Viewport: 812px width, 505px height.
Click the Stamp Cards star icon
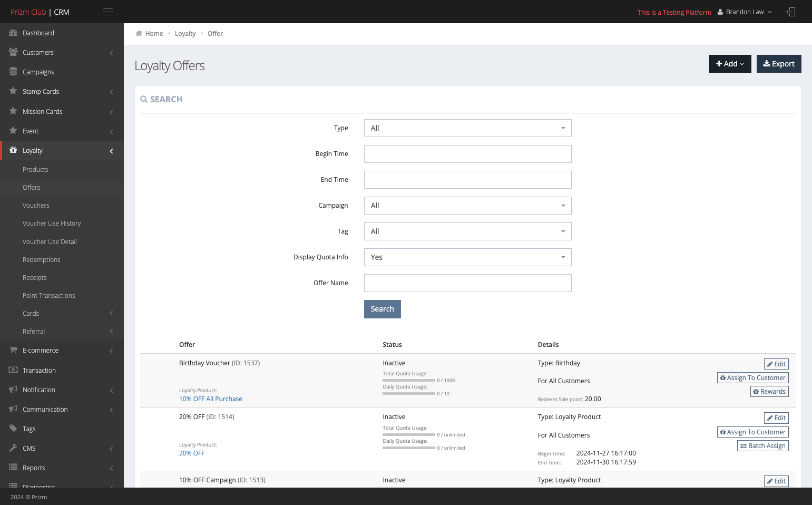click(x=13, y=91)
